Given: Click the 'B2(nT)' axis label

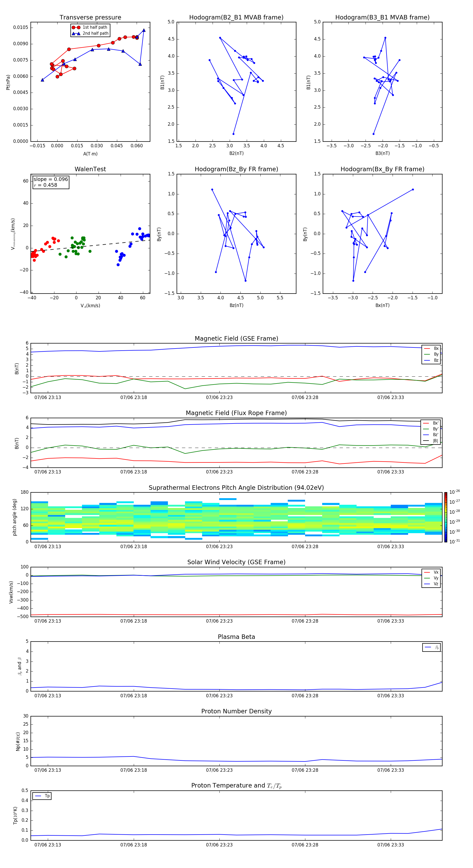Looking at the screenshot, I should pyautogui.click(x=236, y=153).
